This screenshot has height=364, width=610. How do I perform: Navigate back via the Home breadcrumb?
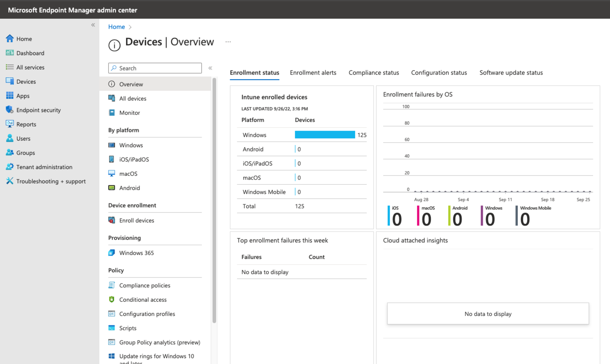(x=116, y=27)
